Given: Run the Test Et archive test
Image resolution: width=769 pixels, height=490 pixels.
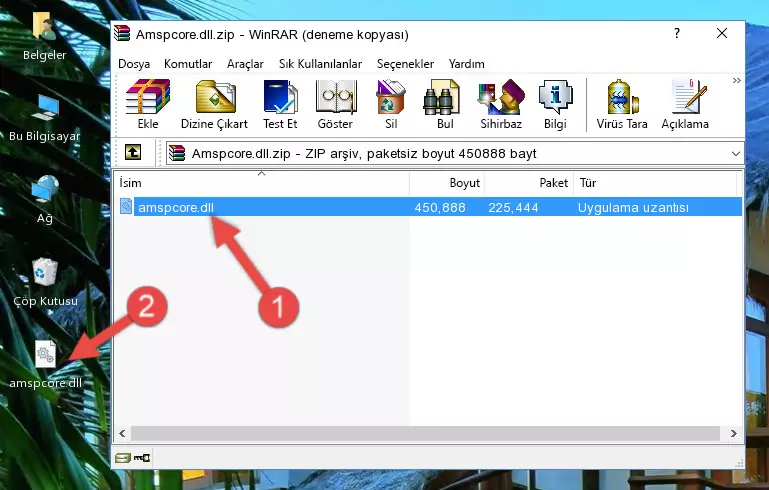Looking at the screenshot, I should tap(280, 104).
